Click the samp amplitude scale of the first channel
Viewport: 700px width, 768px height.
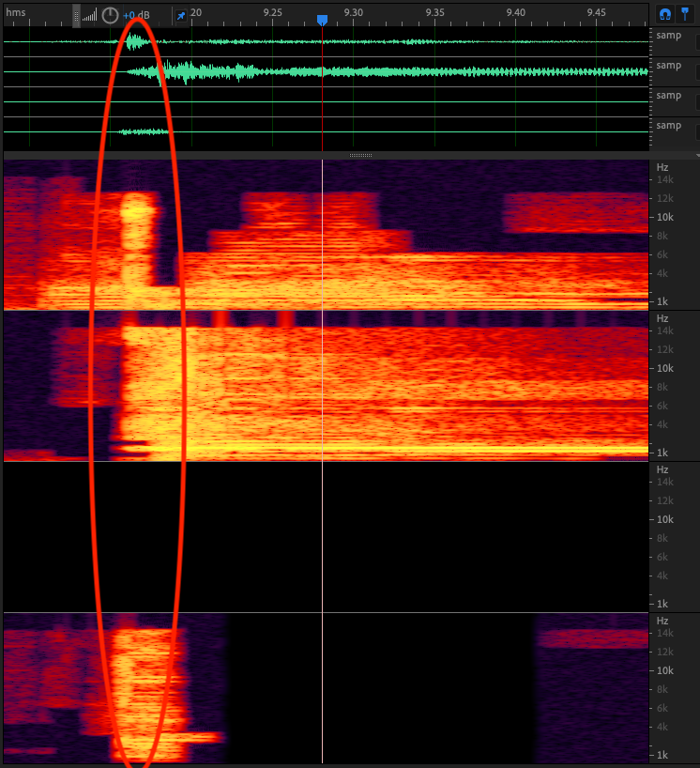coord(668,36)
